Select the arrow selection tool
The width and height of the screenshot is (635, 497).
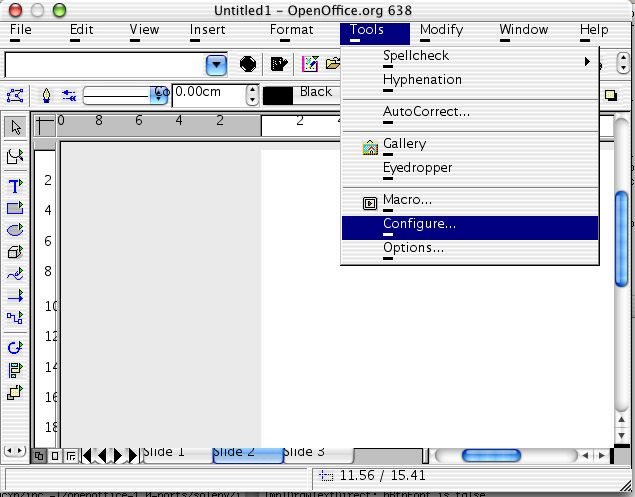click(x=15, y=127)
